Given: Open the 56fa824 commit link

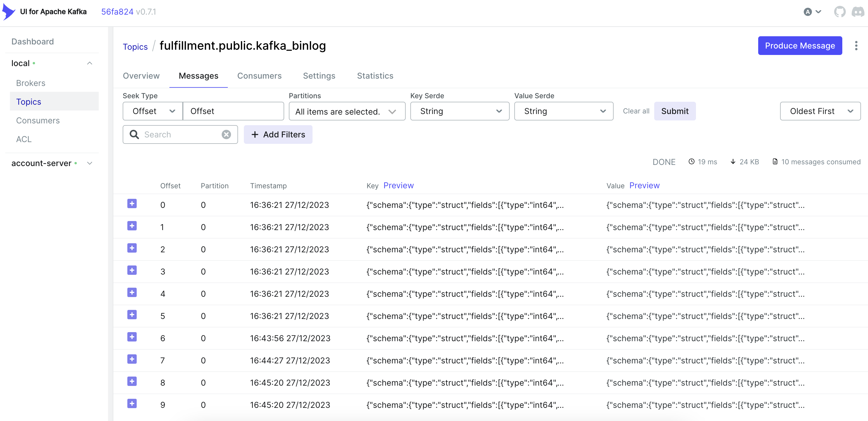Looking at the screenshot, I should [x=117, y=12].
